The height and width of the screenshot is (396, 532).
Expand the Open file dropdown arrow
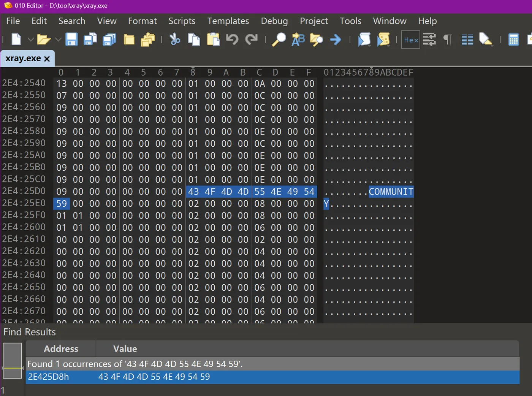point(58,40)
